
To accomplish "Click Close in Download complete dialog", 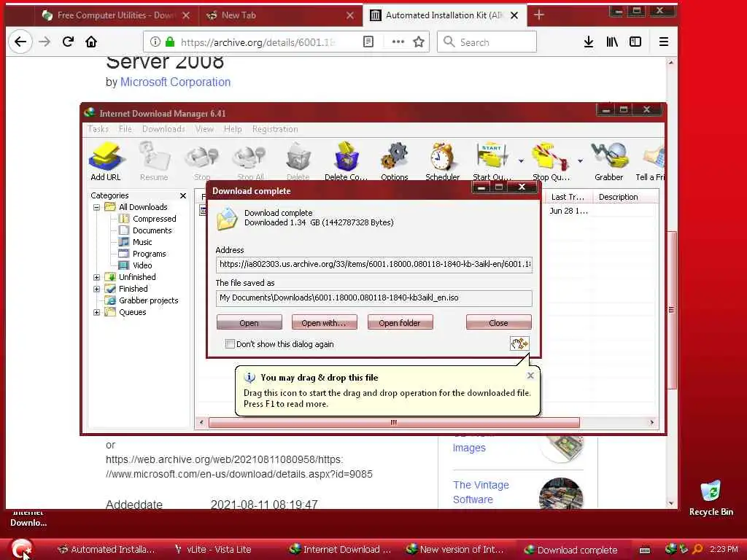I will (499, 322).
